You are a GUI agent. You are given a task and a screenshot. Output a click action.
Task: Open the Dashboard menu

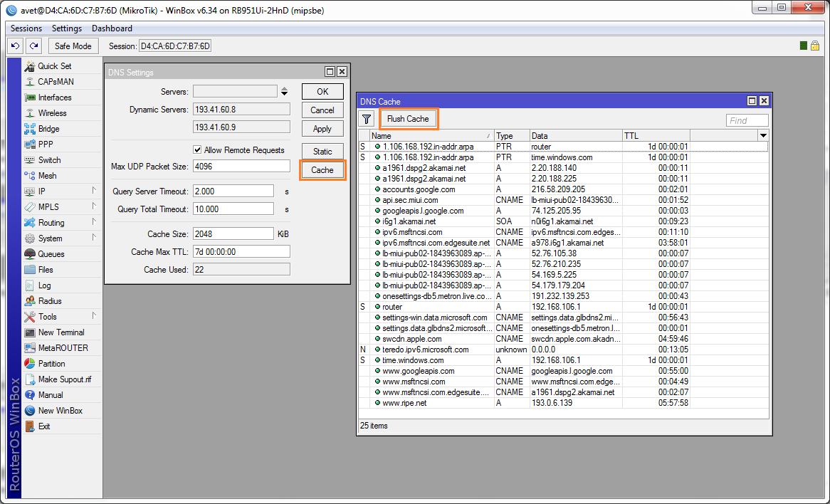[112, 28]
